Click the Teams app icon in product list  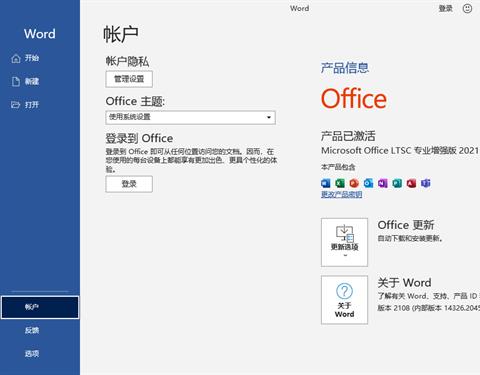click(x=426, y=183)
